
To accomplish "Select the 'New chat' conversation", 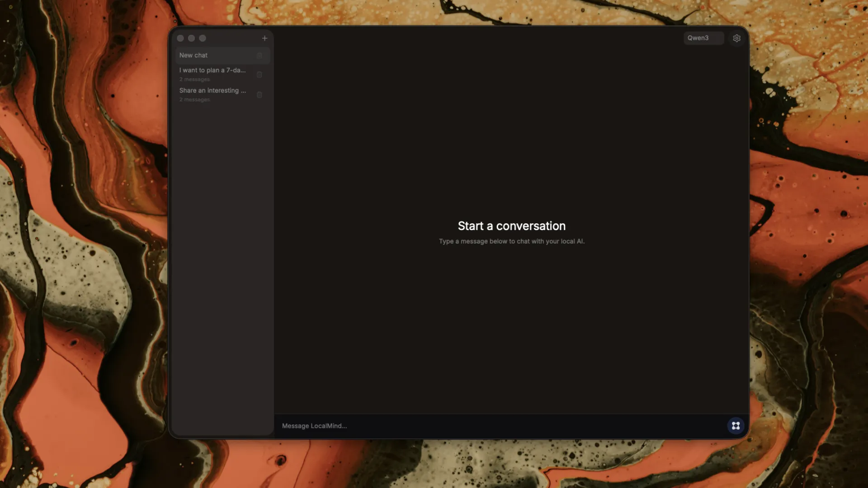I will pyautogui.click(x=222, y=56).
